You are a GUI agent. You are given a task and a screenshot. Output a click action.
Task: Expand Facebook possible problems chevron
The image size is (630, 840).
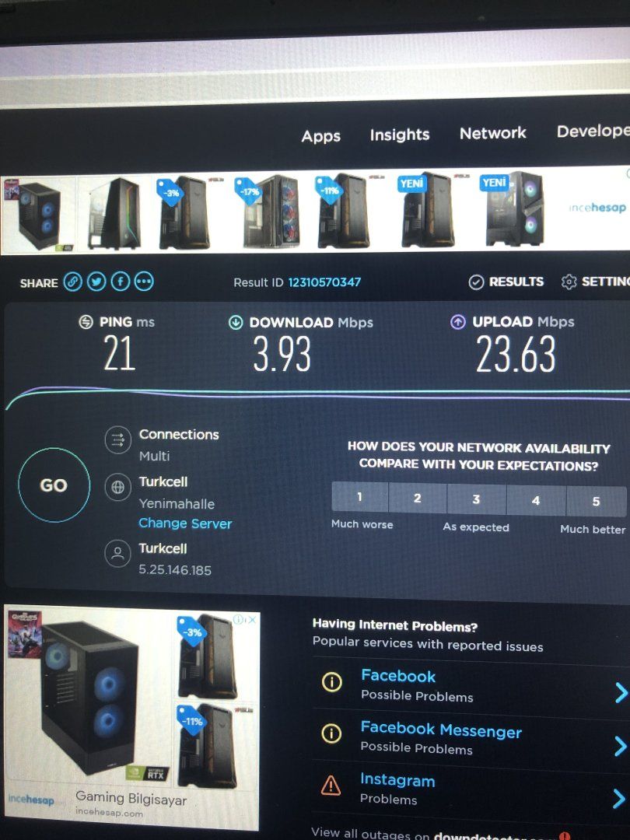pyautogui.click(x=621, y=693)
